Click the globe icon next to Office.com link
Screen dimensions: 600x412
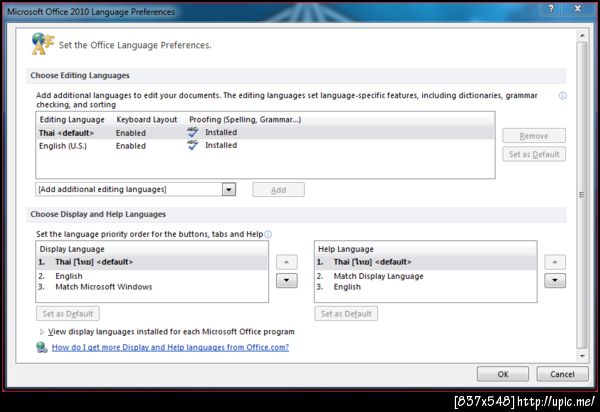pyautogui.click(x=42, y=347)
